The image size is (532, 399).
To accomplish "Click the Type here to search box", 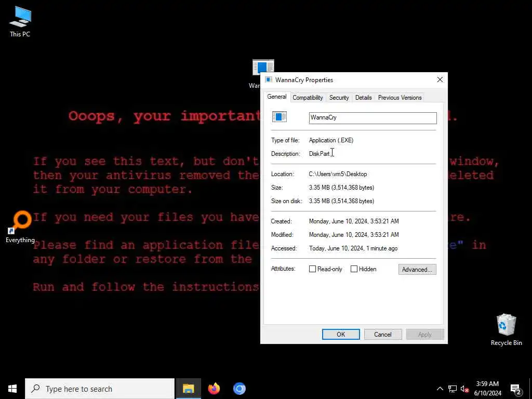I will 100,389.
